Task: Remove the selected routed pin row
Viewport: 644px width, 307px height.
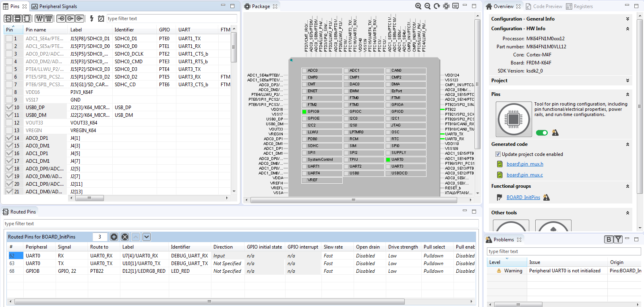Action: click(x=125, y=237)
